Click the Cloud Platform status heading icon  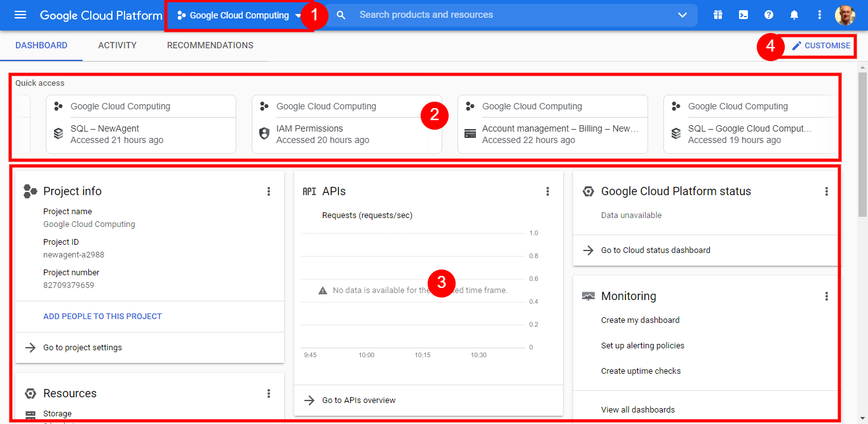coord(588,191)
